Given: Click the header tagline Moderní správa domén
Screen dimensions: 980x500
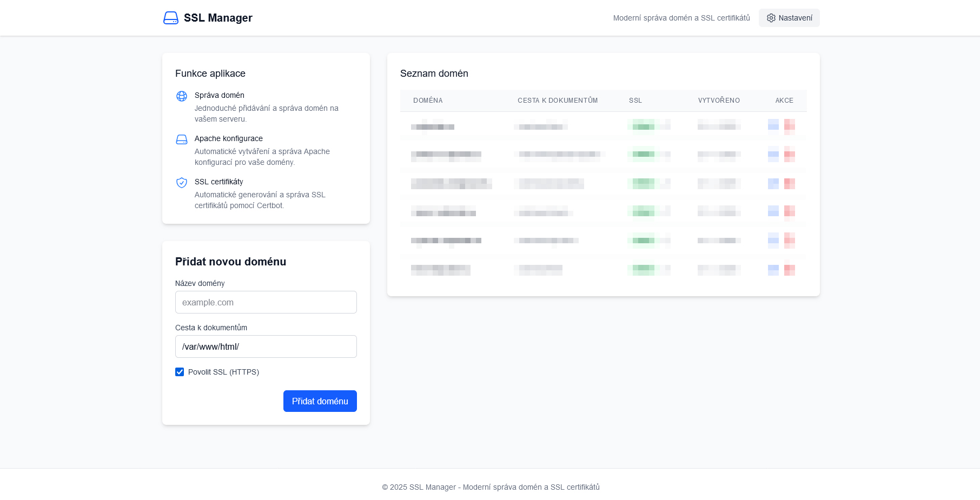Looking at the screenshot, I should coord(681,18).
